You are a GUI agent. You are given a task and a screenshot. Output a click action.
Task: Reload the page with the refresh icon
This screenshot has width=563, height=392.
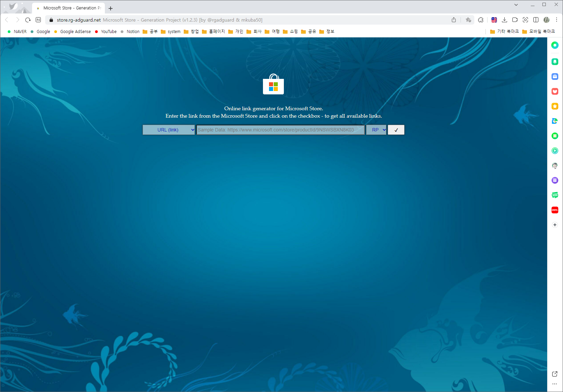coord(28,20)
